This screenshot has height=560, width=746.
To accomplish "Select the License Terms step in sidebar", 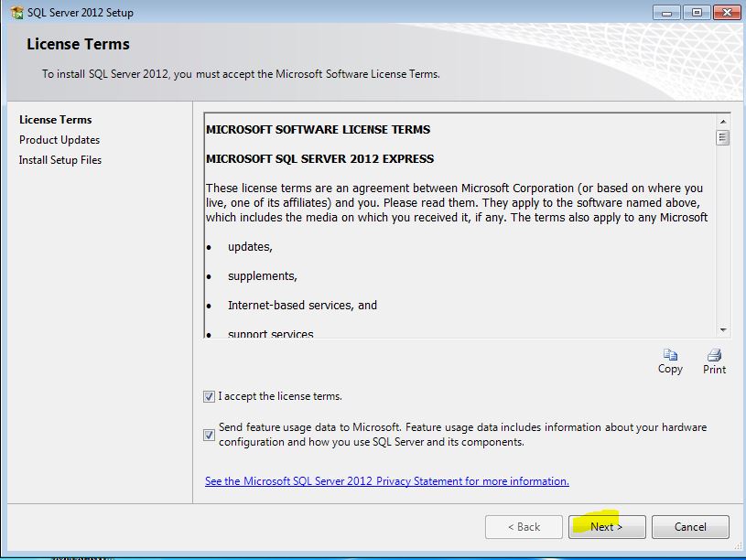I will [56, 120].
